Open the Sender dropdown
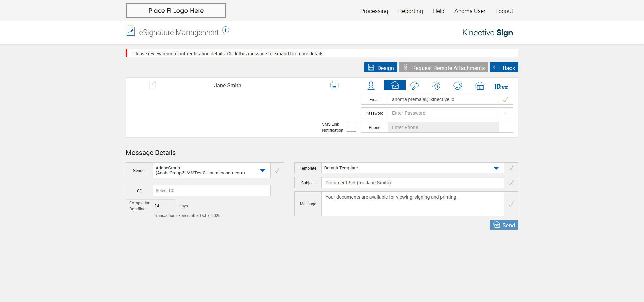 (262, 171)
